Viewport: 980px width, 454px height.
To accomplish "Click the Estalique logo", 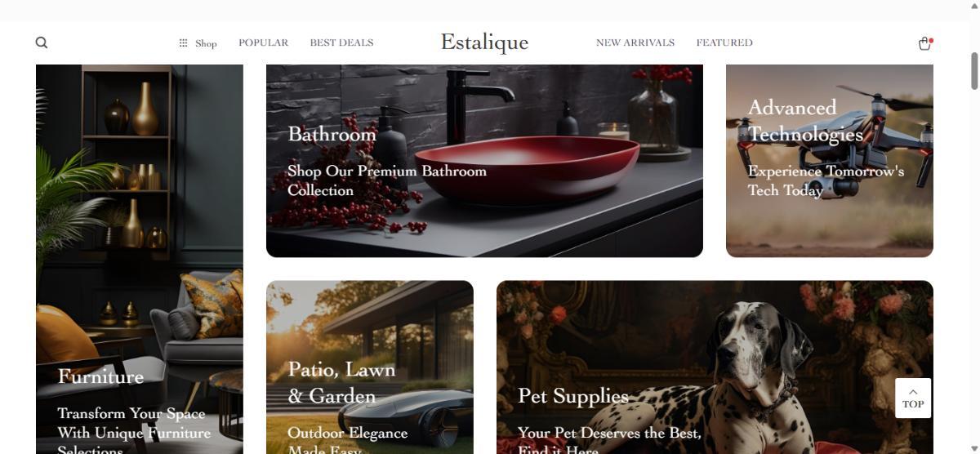I will tap(484, 42).
